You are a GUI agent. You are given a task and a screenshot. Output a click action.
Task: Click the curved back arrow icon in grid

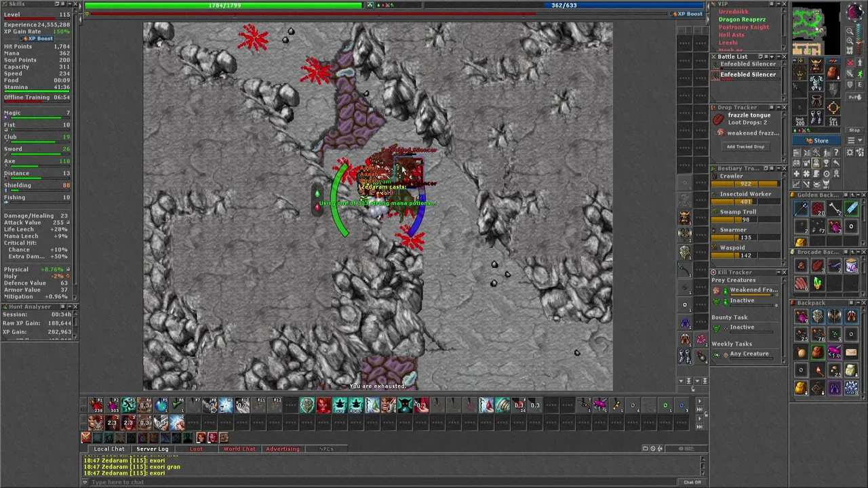pos(836,162)
